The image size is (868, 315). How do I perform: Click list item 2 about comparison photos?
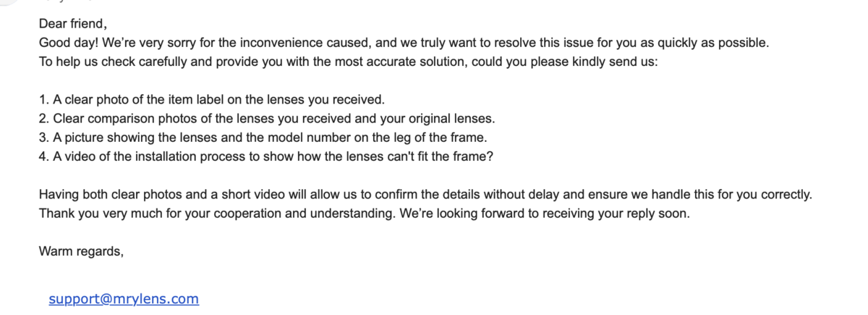click(266, 118)
